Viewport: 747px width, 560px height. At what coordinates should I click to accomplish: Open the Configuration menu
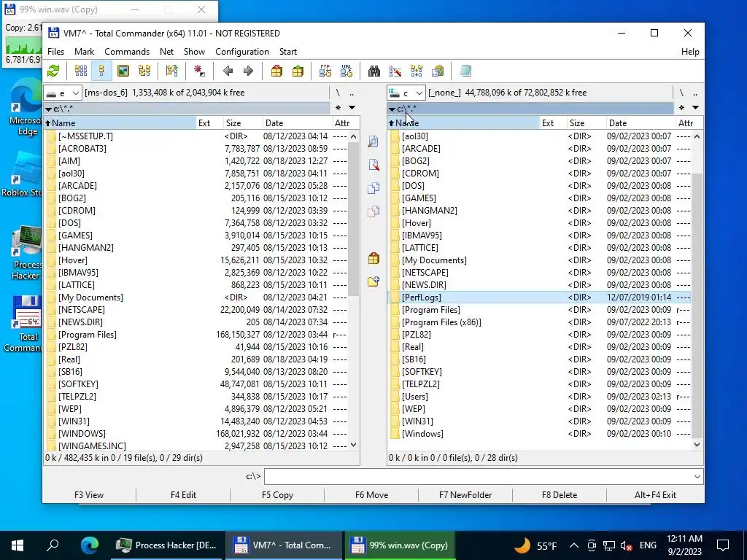(x=242, y=52)
